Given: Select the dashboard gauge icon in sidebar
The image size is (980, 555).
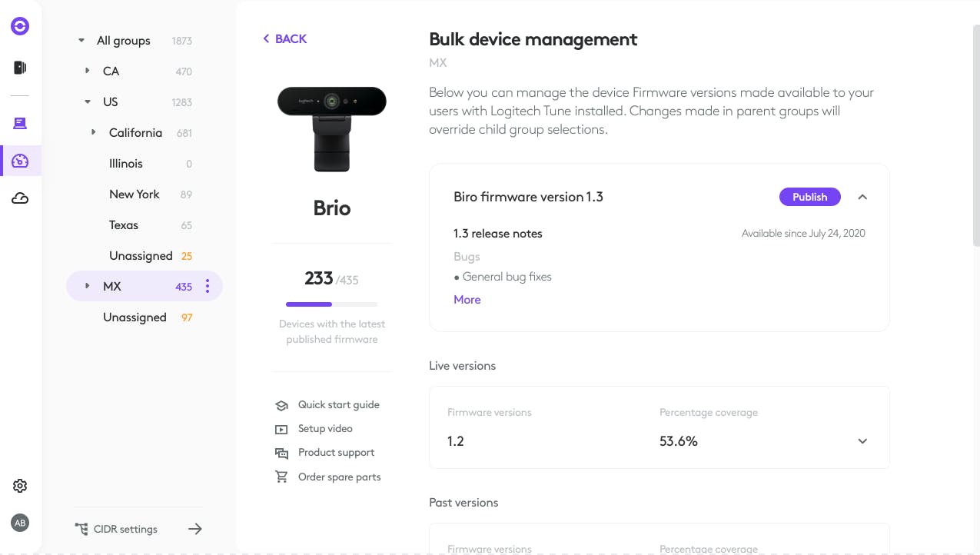Looking at the screenshot, I should pos(20,161).
